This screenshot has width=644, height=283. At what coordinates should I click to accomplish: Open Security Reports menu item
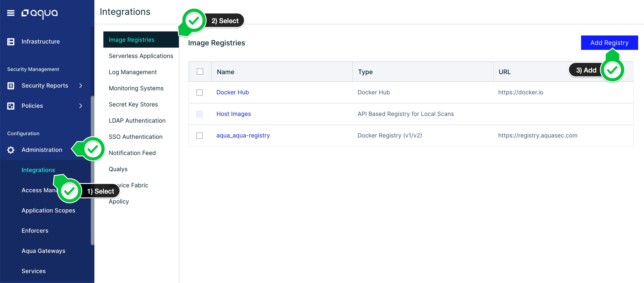45,85
